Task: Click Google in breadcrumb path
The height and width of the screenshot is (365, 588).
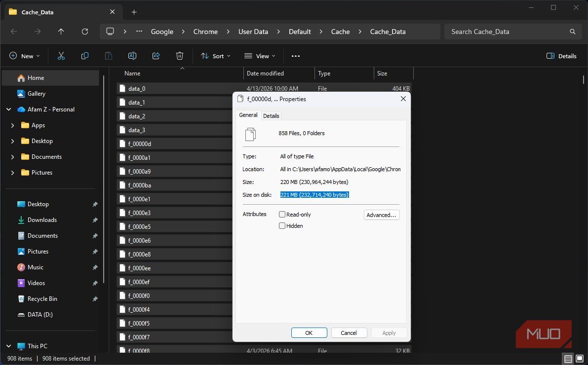Action: pos(162,32)
